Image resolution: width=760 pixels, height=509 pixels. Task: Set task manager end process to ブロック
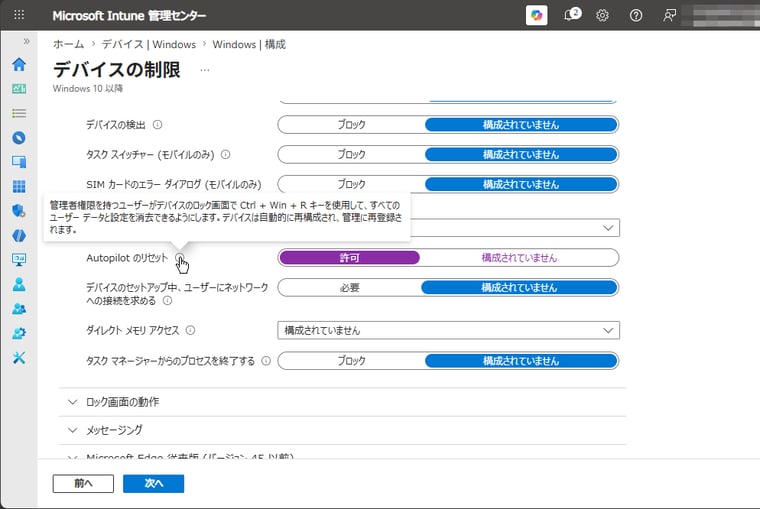point(351,361)
